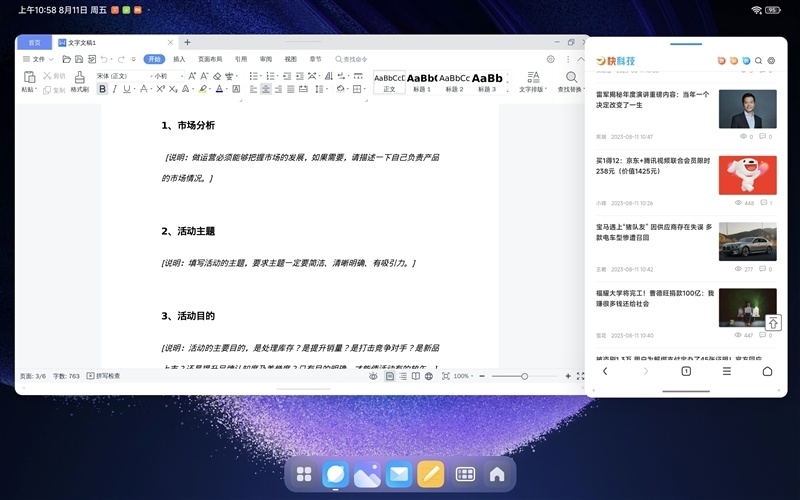The width and height of the screenshot is (800, 500).
Task: Sort text with A-Z sort icon
Action: 329,76
